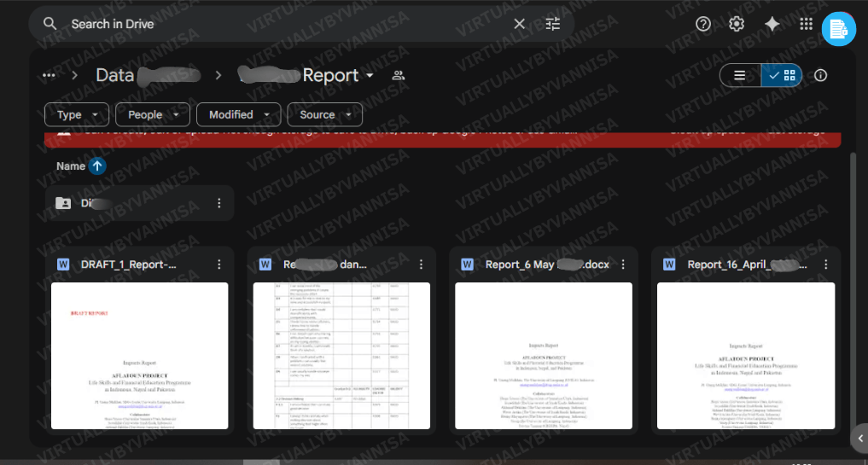Sort by the Name column header
This screenshot has height=465, width=868.
pos(71,166)
